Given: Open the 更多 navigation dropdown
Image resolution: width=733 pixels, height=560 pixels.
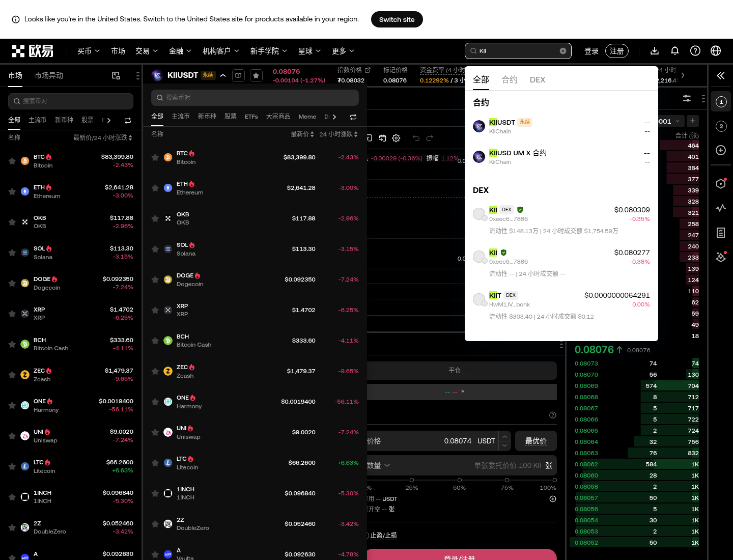Looking at the screenshot, I should (343, 51).
